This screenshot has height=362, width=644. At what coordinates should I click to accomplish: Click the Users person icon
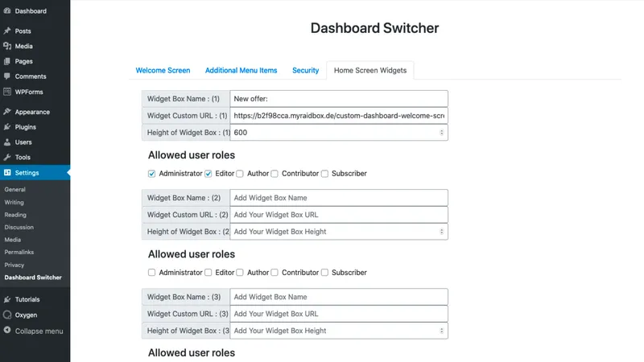[7, 142]
